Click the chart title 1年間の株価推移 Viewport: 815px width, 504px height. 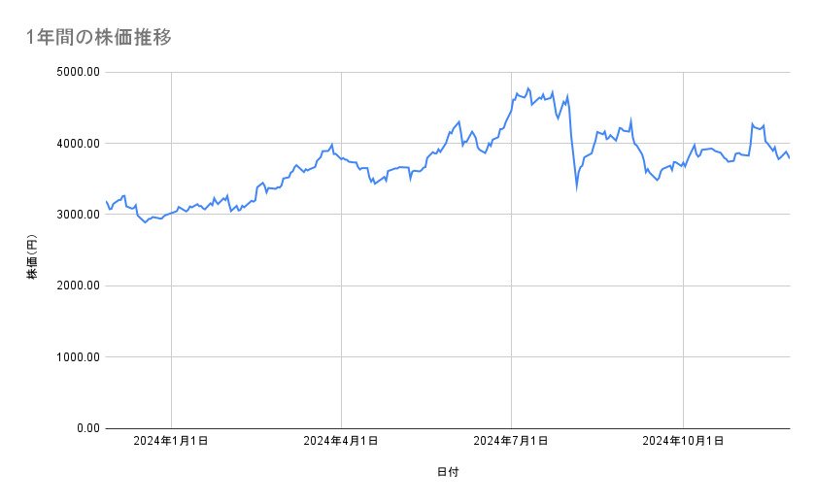point(100,38)
